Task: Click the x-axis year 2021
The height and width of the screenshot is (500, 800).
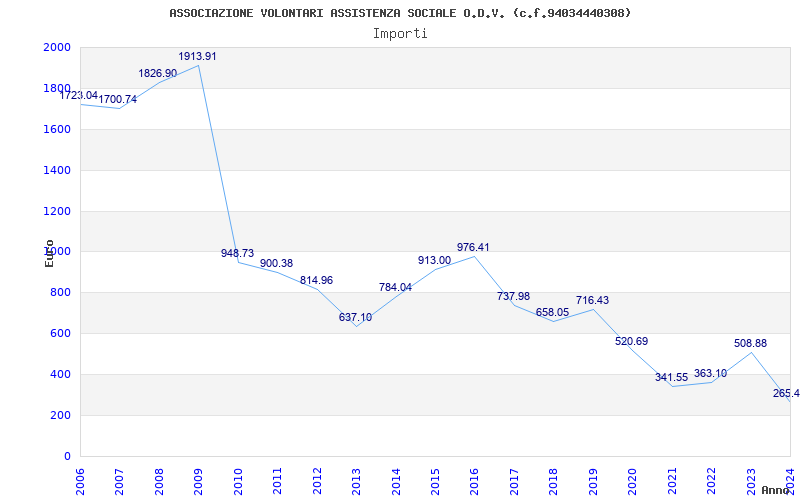Action: [672, 482]
